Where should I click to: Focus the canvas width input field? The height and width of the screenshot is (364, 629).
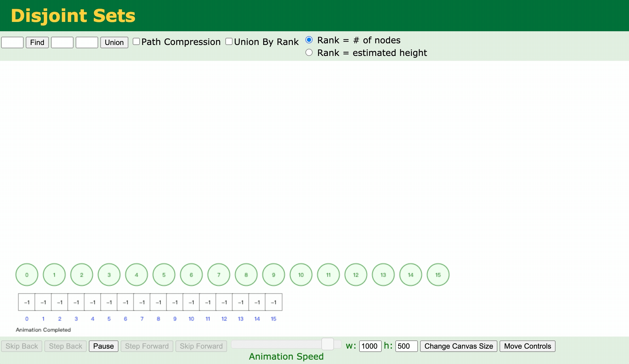370,346
